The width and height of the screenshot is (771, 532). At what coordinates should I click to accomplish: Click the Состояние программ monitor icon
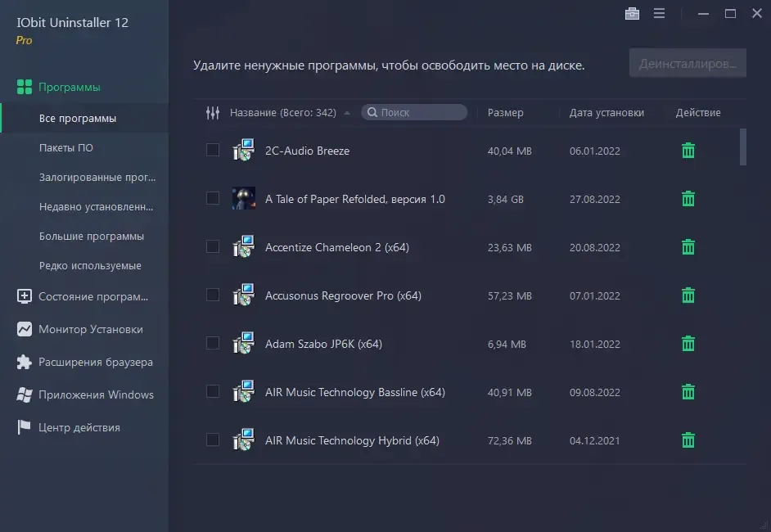coord(24,296)
